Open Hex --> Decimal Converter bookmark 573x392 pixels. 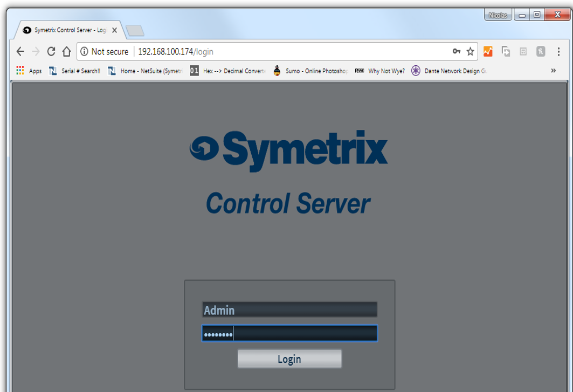(227, 71)
